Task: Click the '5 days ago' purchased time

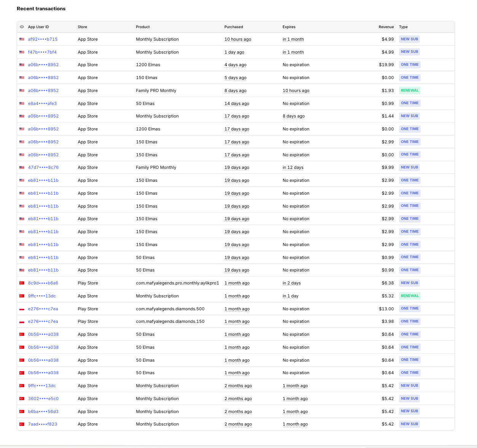Action: pyautogui.click(x=235, y=78)
